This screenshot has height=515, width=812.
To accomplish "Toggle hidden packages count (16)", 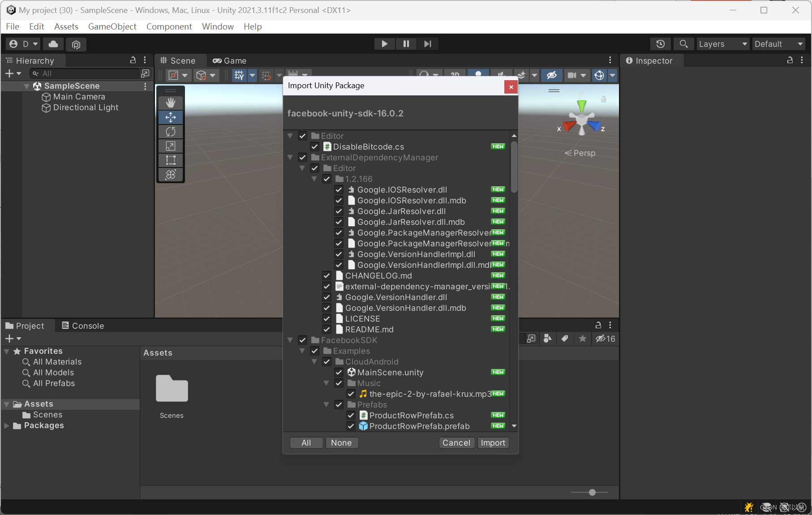I will [x=606, y=339].
